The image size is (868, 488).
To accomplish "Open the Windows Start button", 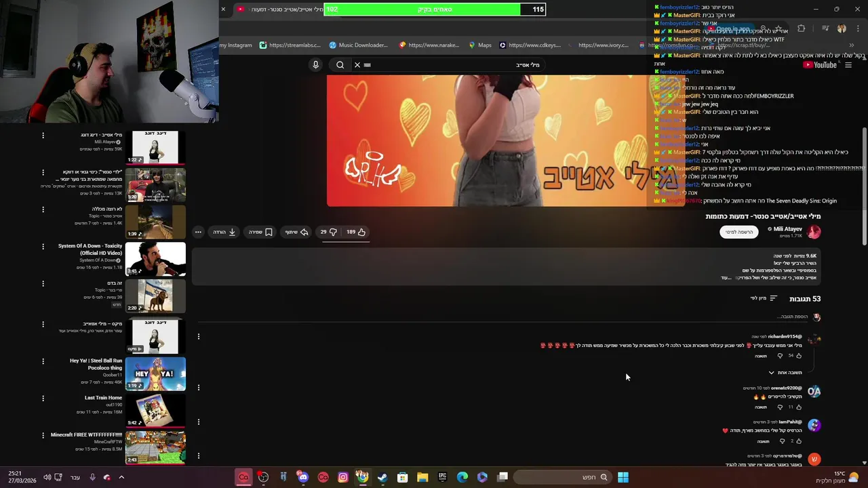I will (x=623, y=477).
